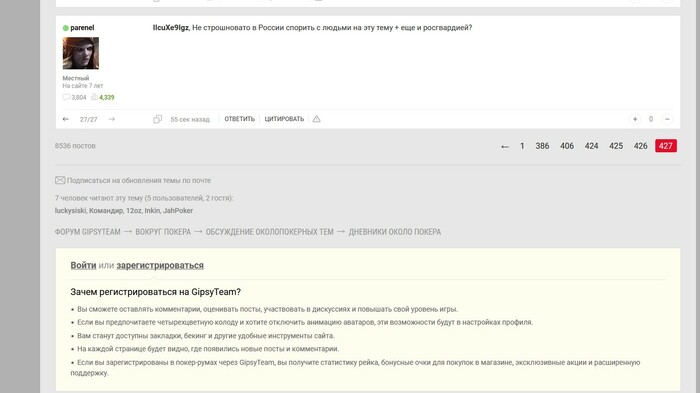Viewport: 700px width, 393px height.
Task: Report post via warning triangle icon
Action: (317, 119)
